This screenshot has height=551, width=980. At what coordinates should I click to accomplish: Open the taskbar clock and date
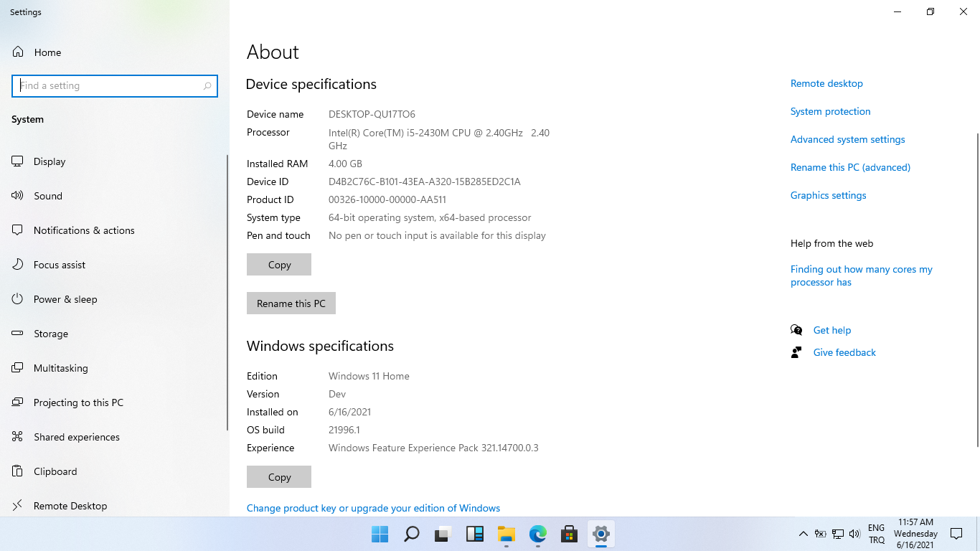pos(915,534)
